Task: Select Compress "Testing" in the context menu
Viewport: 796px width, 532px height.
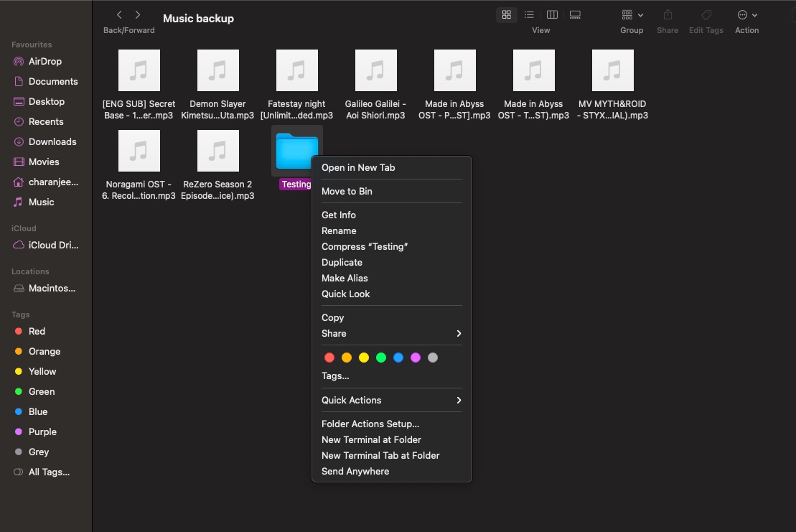Action: point(365,246)
